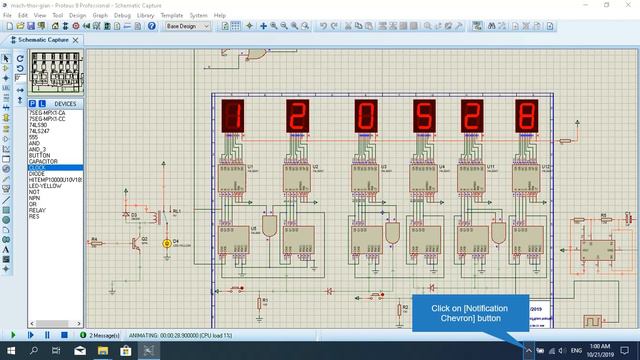This screenshot has width=640, height=360.
Task: Click the Windows Start button
Action: pos(11,351)
